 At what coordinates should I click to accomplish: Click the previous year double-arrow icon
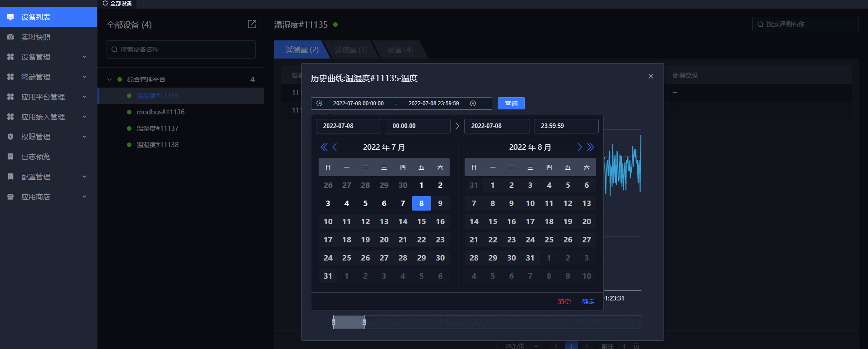pyautogui.click(x=324, y=147)
